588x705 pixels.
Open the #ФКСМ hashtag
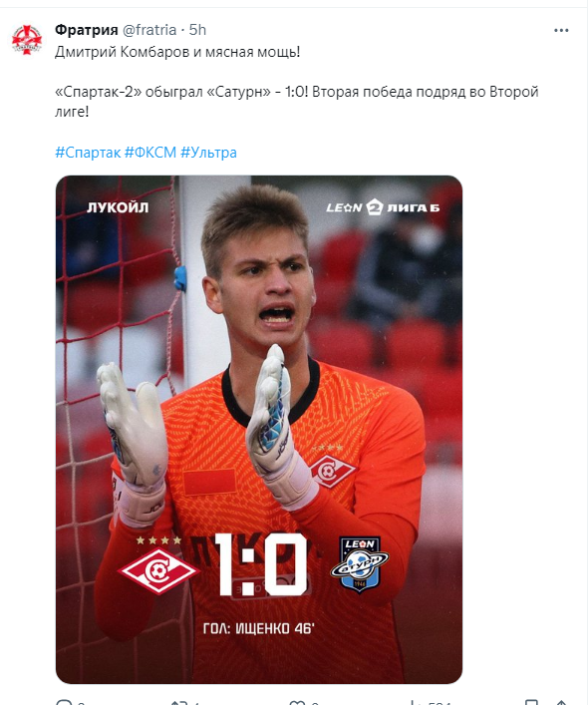click(x=150, y=153)
